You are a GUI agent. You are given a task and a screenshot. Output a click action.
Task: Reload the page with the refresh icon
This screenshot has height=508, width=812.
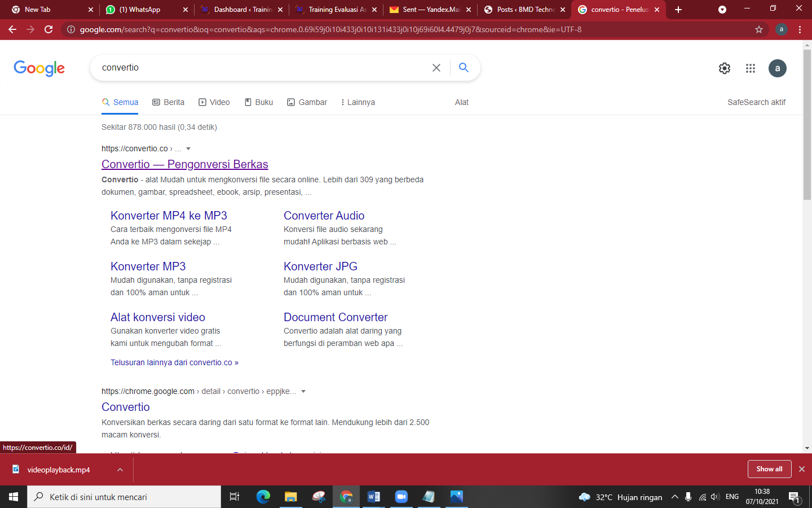point(48,29)
